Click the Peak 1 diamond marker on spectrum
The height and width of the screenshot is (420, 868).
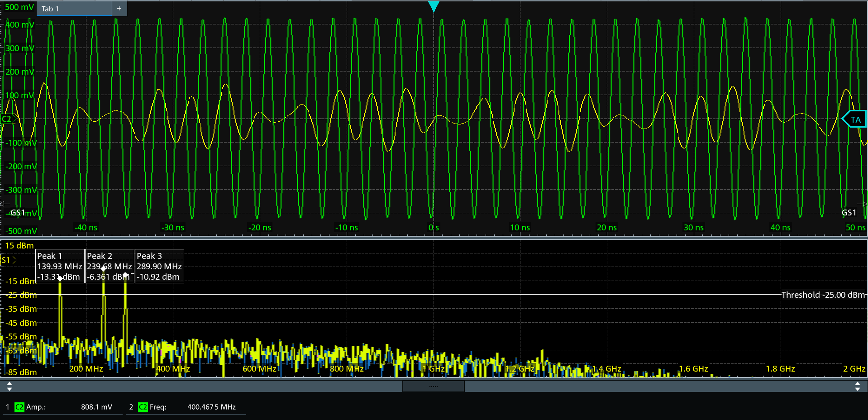60,278
